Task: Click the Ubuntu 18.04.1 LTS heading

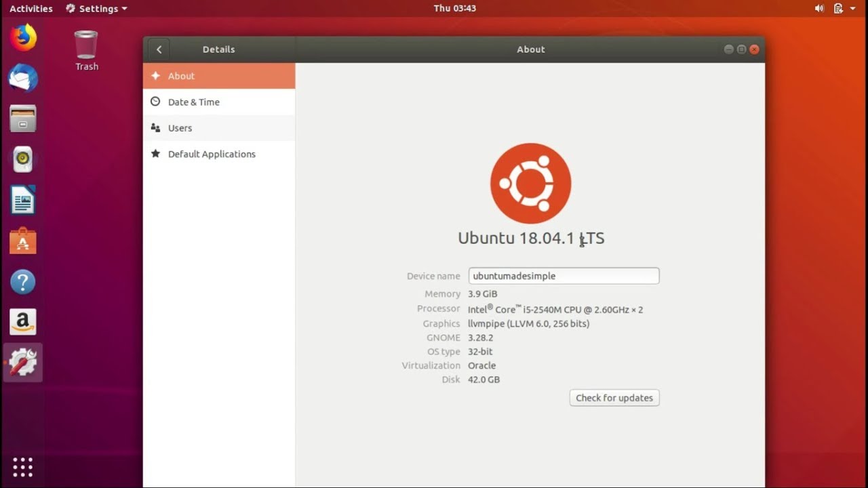Action: (x=531, y=238)
